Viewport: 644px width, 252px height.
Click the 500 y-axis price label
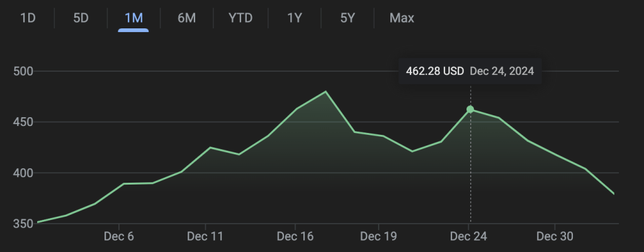click(24, 71)
